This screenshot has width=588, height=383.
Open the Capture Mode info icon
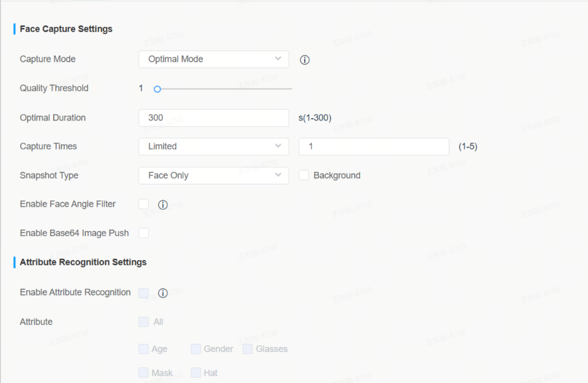(305, 60)
